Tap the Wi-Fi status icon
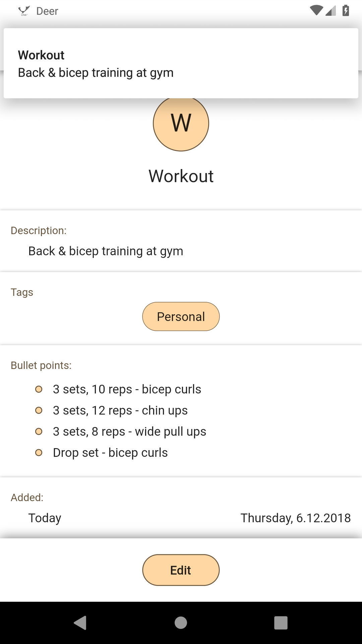 (x=316, y=10)
